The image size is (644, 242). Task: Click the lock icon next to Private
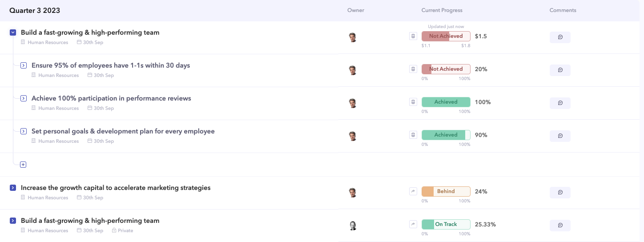[114, 231]
